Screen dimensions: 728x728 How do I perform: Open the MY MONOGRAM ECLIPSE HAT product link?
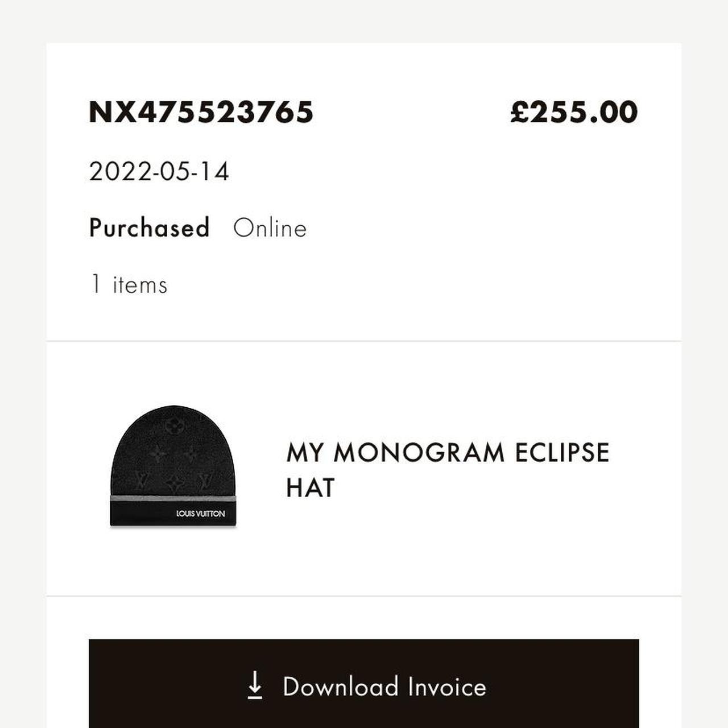pos(447,469)
